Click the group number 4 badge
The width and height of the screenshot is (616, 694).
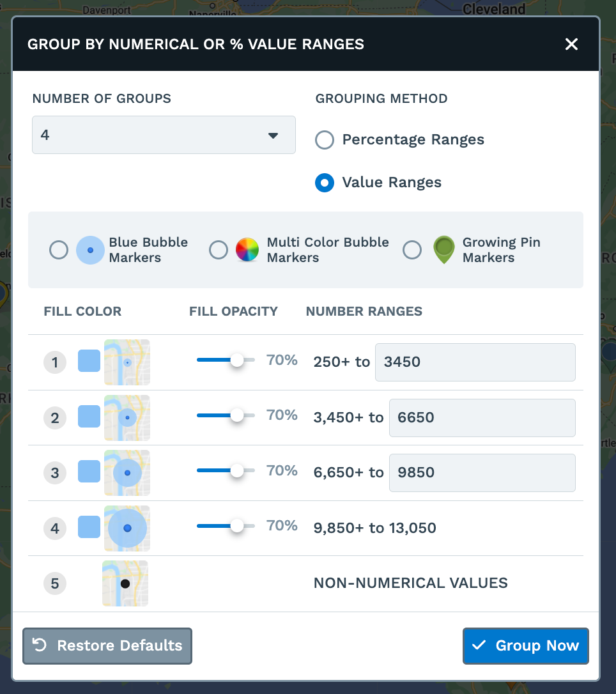pyautogui.click(x=55, y=528)
